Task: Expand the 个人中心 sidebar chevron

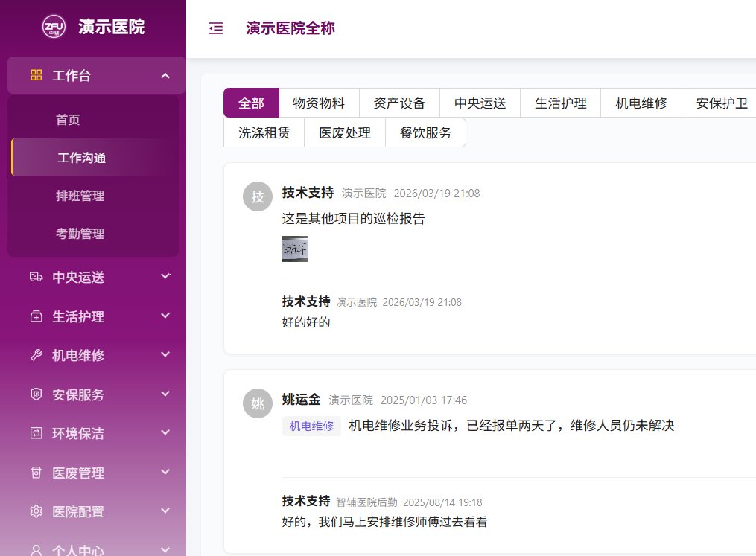Action: (165, 549)
